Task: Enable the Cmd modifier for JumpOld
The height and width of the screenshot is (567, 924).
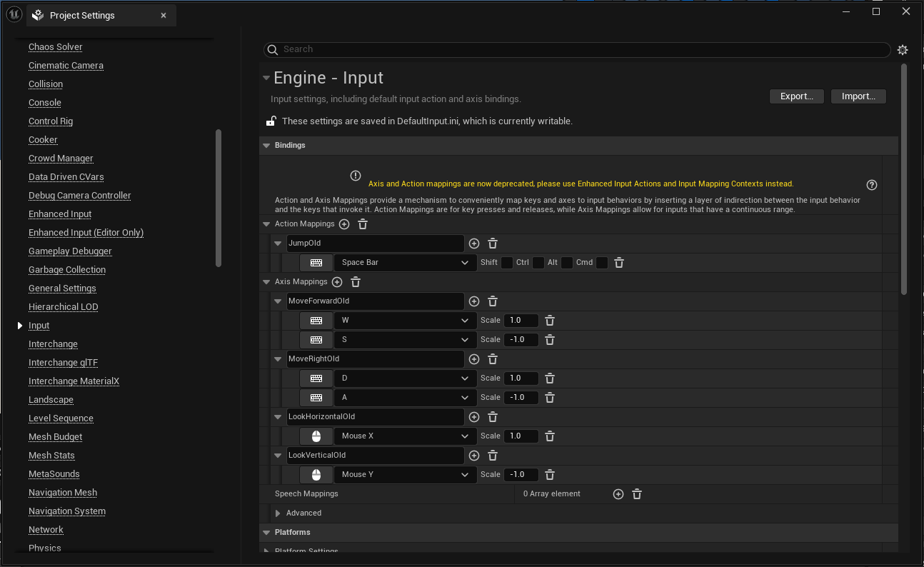Action: point(602,263)
